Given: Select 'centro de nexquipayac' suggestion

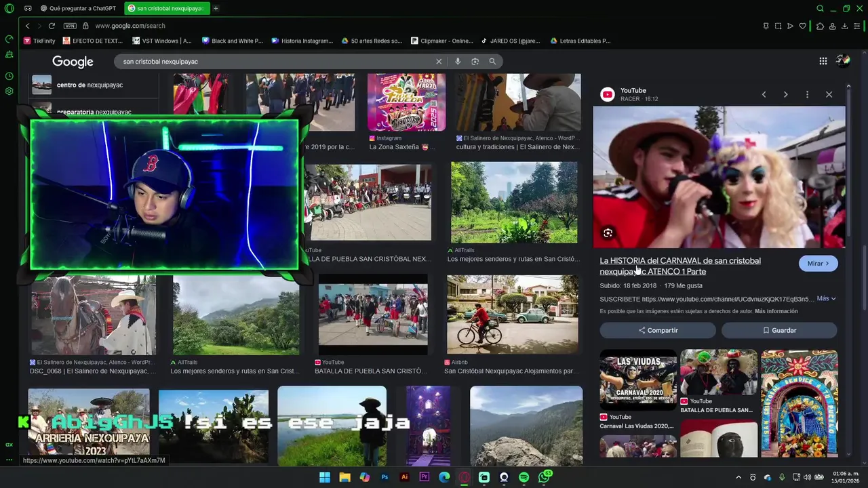Looking at the screenshot, I should [x=94, y=85].
